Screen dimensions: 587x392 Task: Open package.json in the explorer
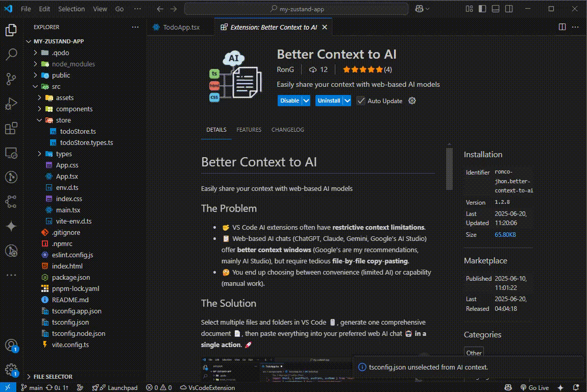coord(71,278)
